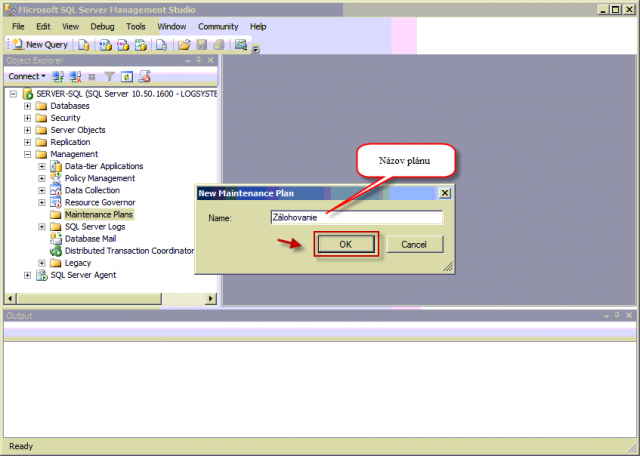Click Cancel in New Maintenance Plan dialog
640x456 pixels.
pos(414,244)
